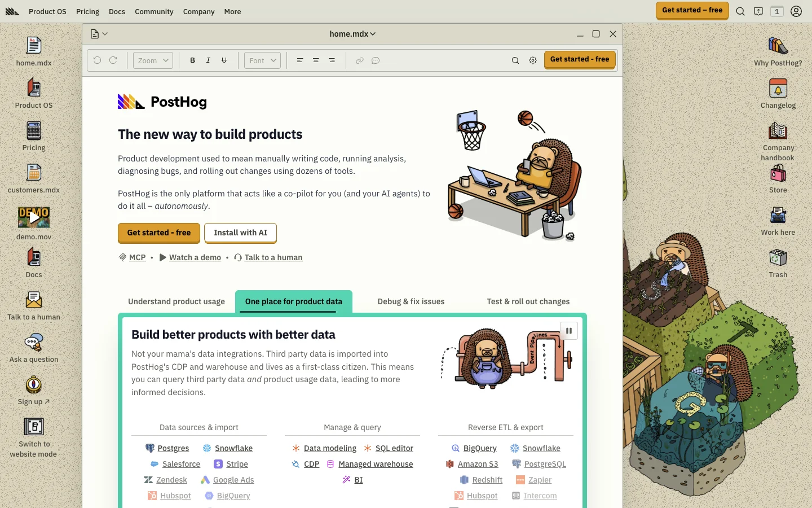
Task: Pause the feature slideshow
Action: [569, 331]
